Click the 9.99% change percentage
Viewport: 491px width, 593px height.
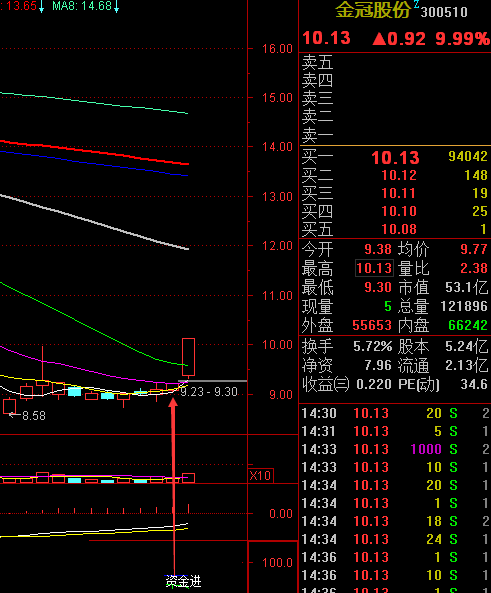coord(463,39)
